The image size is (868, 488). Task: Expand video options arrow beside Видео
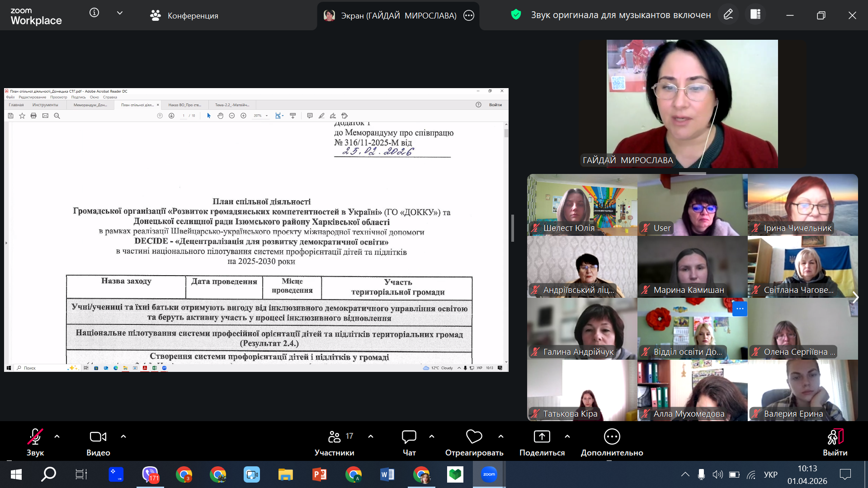(123, 436)
